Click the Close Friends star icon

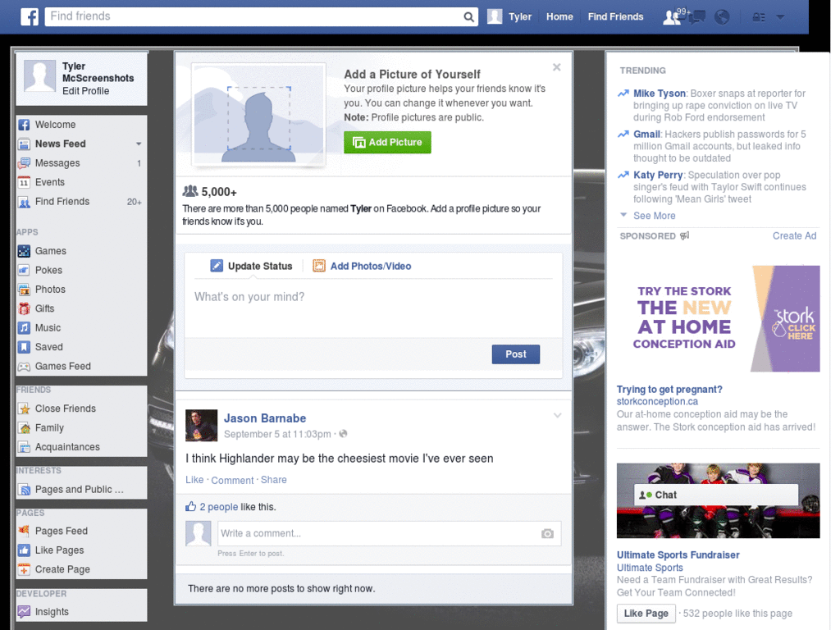coord(24,409)
